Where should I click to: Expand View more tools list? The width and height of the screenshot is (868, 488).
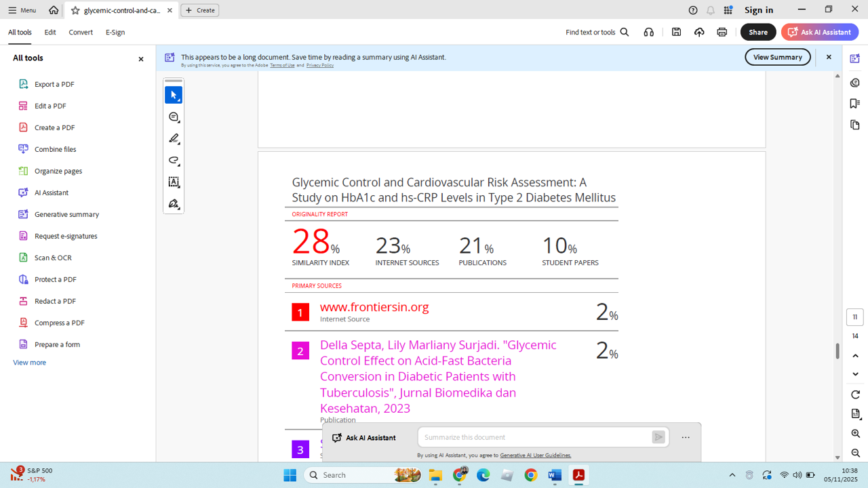[30, 363]
